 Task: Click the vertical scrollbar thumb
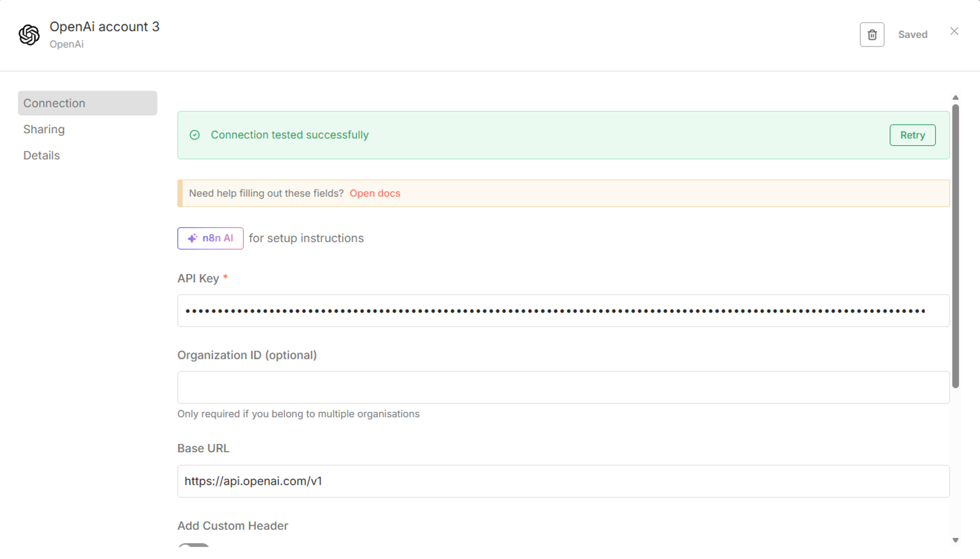click(955, 246)
